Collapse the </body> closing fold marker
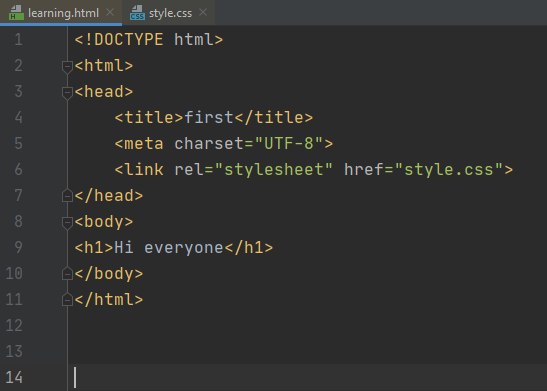547x391 pixels. 67,274
